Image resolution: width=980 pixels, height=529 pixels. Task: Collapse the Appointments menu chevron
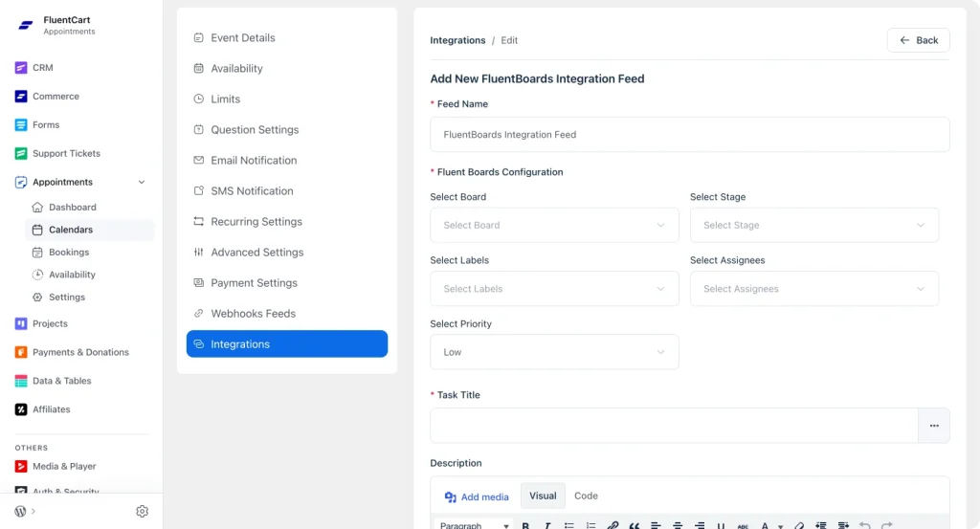pos(142,183)
